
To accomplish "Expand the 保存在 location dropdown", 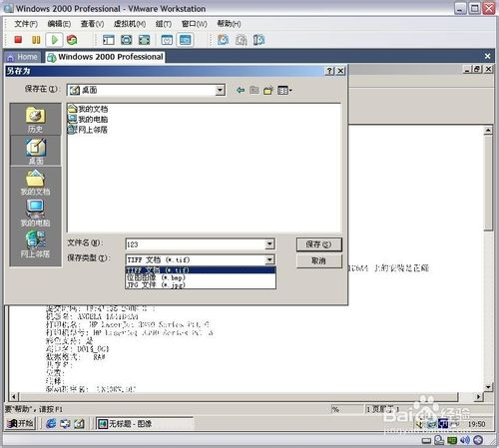I will [220, 90].
